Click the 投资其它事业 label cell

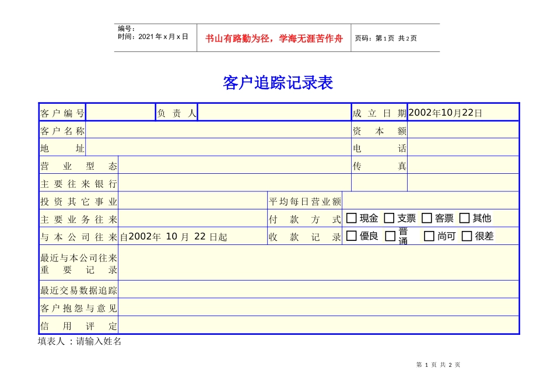click(x=79, y=201)
